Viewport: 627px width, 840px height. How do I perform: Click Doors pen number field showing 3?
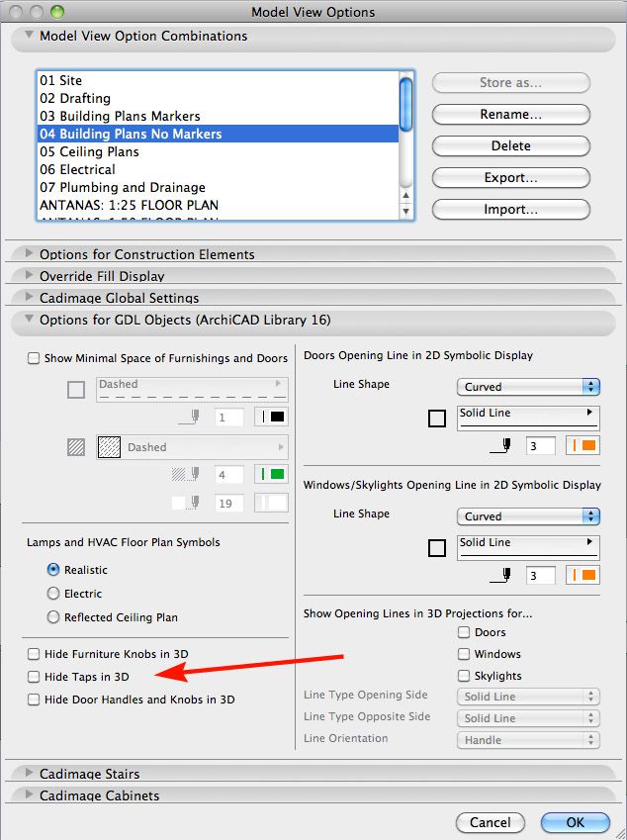pyautogui.click(x=540, y=445)
